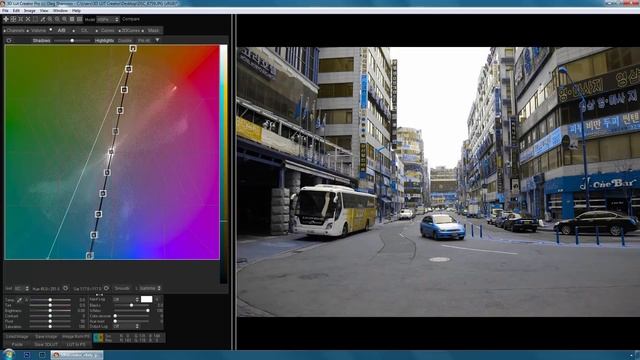Image resolution: width=640 pixels, height=360 pixels.
Task: Click the Tint slider handle
Action: [50, 305]
